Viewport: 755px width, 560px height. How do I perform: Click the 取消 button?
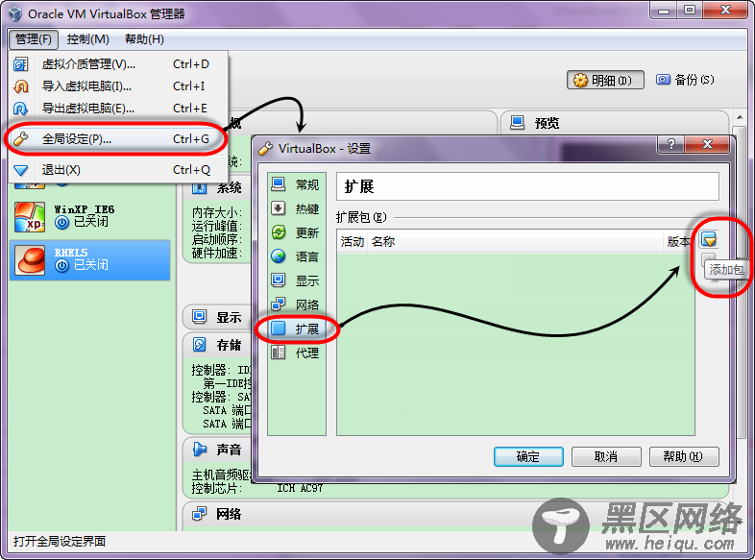click(x=606, y=456)
